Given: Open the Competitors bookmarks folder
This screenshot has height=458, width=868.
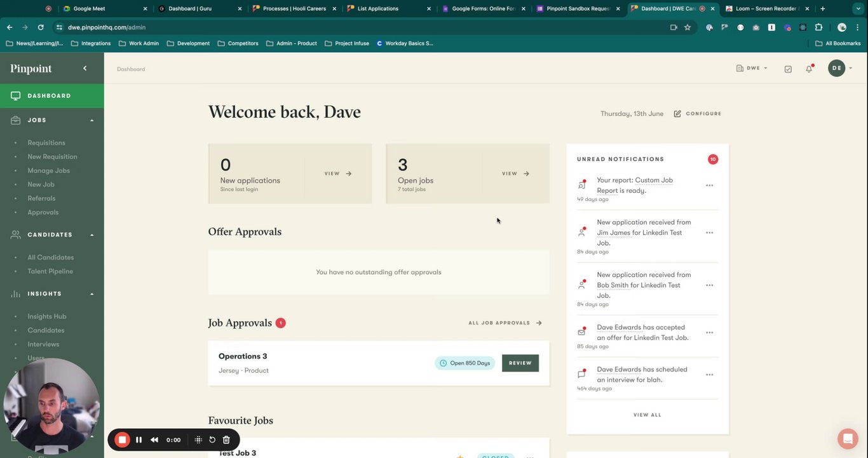Looking at the screenshot, I should tap(238, 43).
